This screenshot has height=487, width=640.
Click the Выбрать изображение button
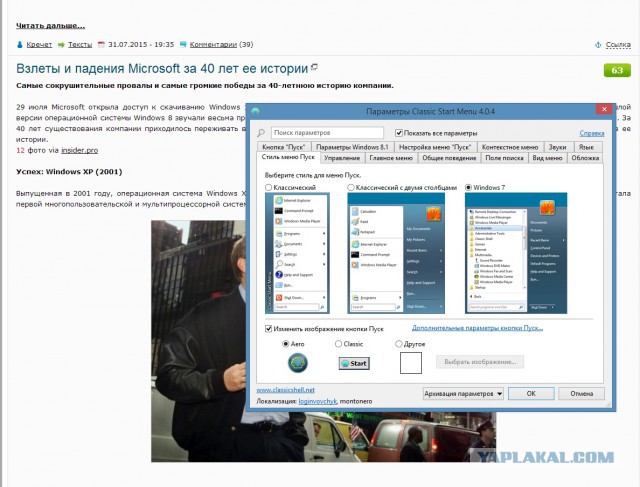click(480, 362)
